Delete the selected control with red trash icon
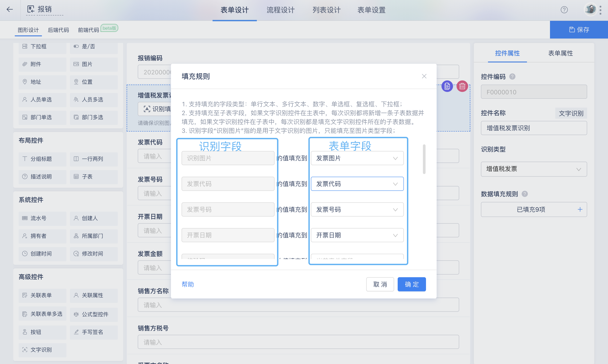608x364 pixels. 462,86
